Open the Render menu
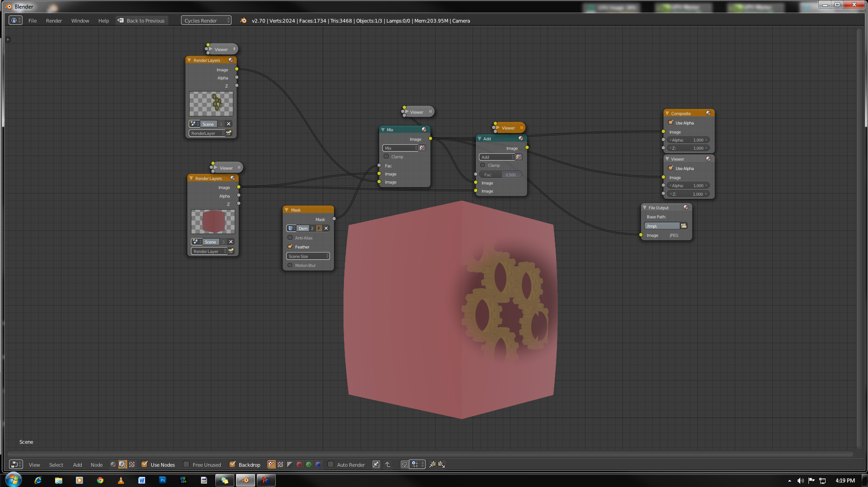This screenshot has height=487, width=868. pos(54,21)
